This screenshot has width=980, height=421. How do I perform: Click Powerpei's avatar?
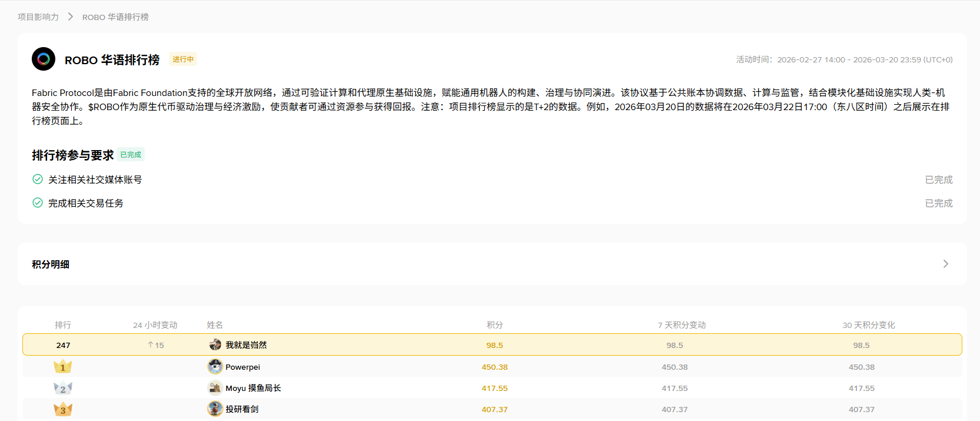[215, 366]
